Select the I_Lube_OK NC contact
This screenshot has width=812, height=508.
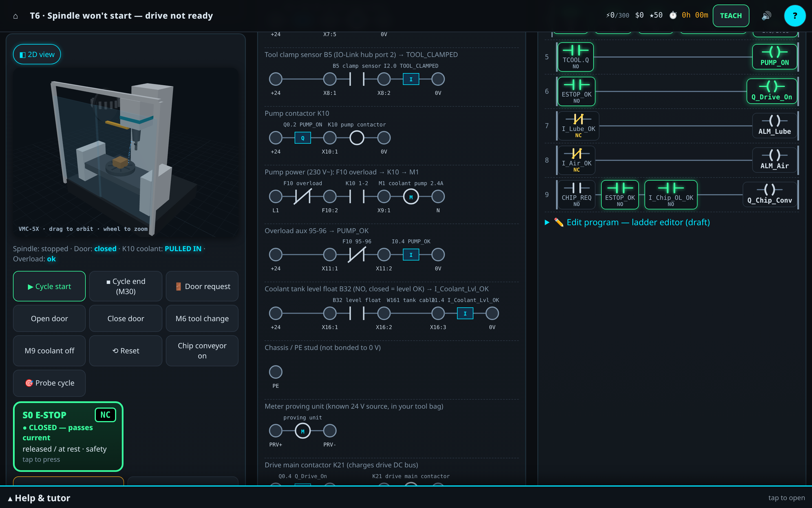[578, 126]
